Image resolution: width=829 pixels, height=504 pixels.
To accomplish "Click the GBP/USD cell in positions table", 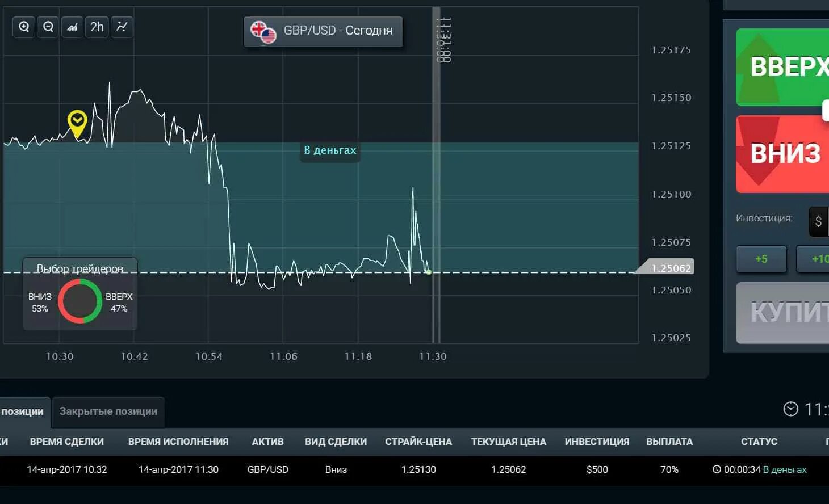I will 268,469.
